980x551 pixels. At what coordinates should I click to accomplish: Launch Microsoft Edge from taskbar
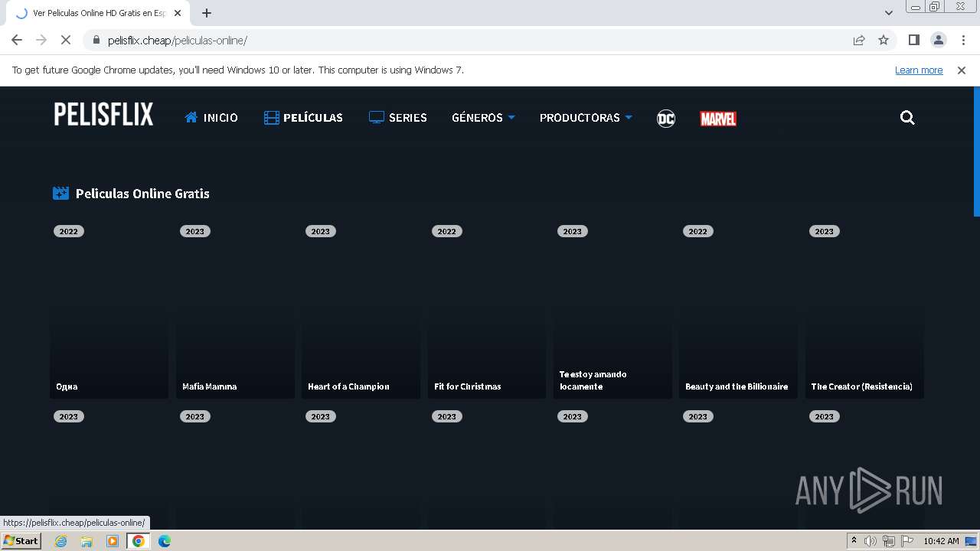pyautogui.click(x=165, y=541)
